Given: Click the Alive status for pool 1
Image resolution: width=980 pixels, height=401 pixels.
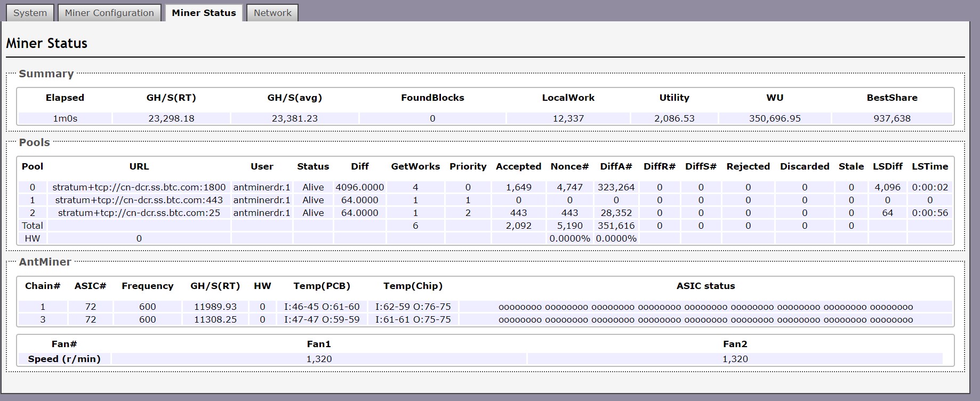Looking at the screenshot, I should tap(313, 200).
